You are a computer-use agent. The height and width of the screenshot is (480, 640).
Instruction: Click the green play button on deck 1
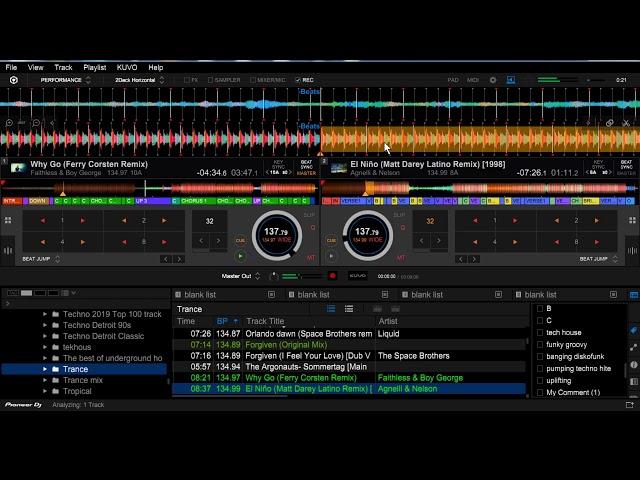click(x=240, y=256)
